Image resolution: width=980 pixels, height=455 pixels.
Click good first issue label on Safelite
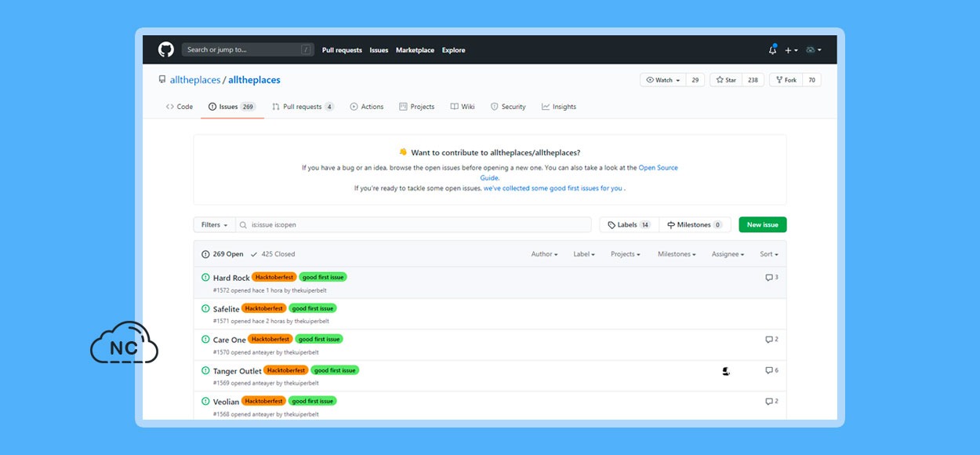pyautogui.click(x=313, y=308)
